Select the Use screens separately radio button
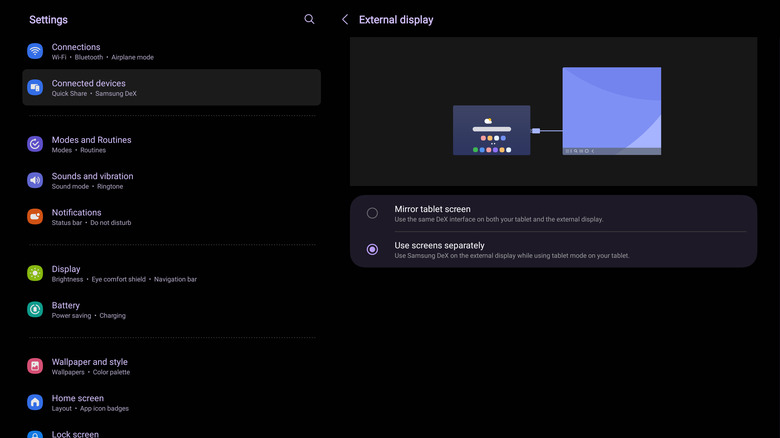Image resolution: width=780 pixels, height=438 pixels. click(372, 249)
